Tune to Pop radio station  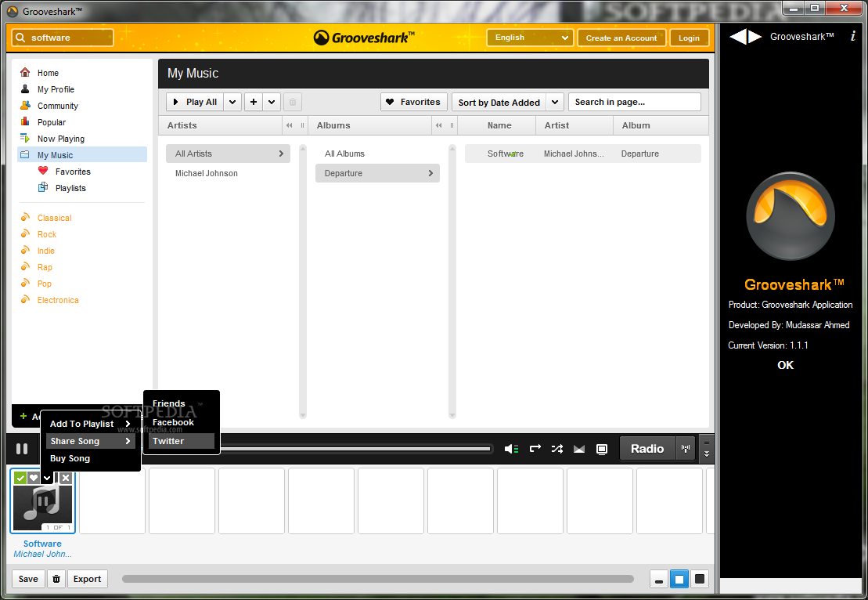[45, 284]
